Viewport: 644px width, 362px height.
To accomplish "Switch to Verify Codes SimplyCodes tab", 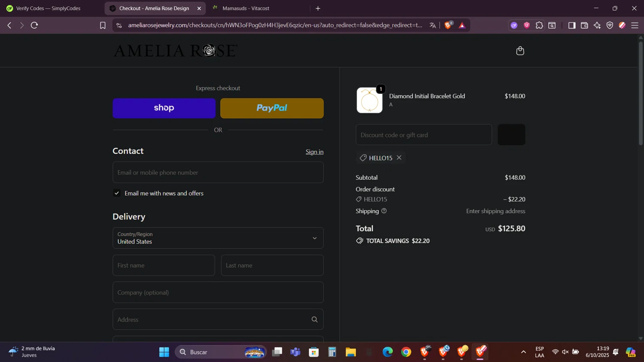I will 48,8.
